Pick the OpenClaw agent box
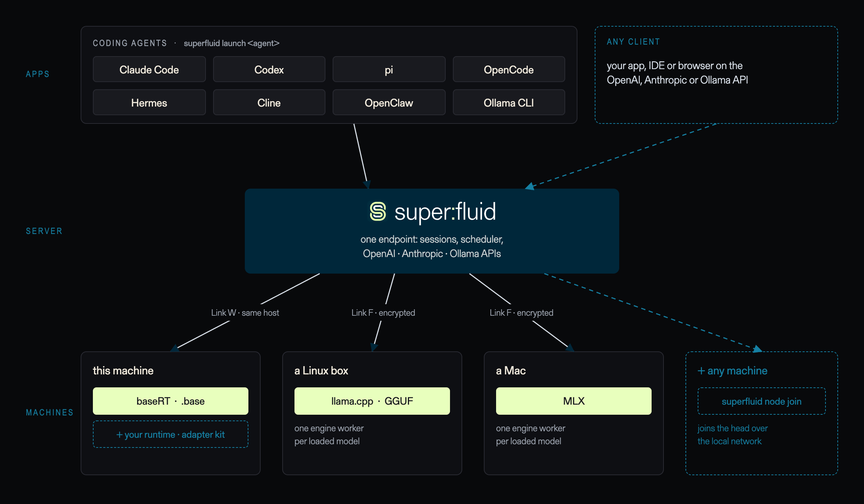The height and width of the screenshot is (504, 864). pos(389,102)
